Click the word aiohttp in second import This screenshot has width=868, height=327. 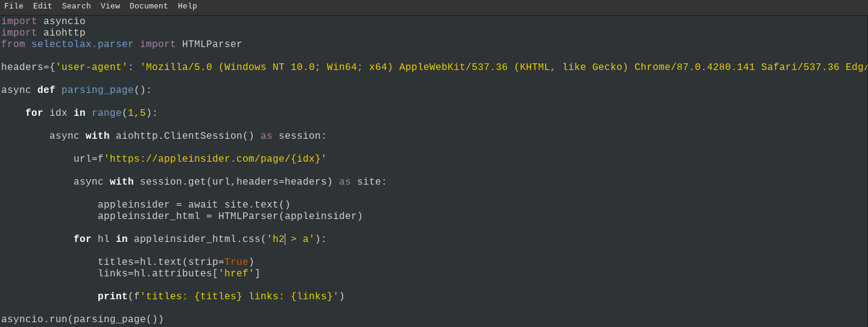click(x=65, y=33)
